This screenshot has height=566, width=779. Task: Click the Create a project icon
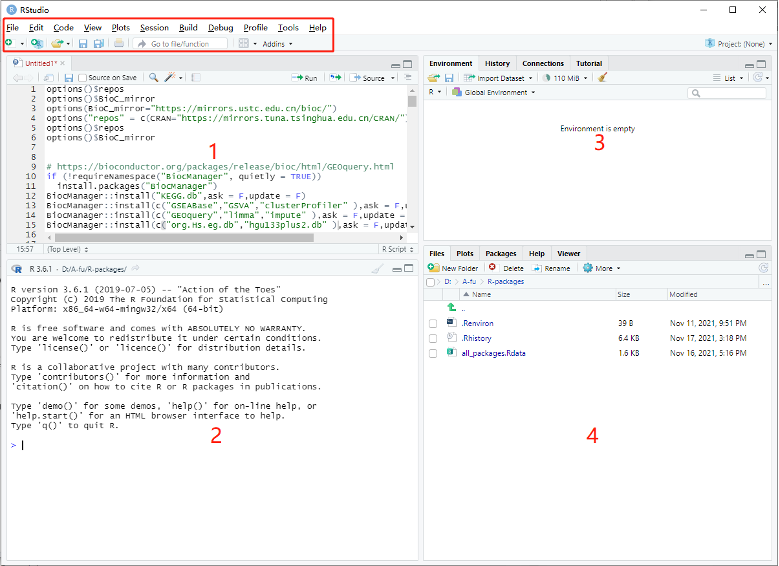pos(36,44)
